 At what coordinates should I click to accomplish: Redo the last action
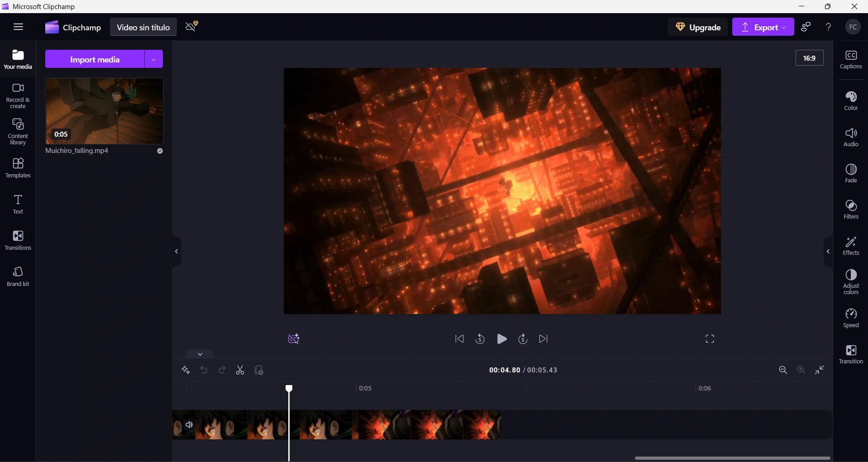pyautogui.click(x=222, y=370)
